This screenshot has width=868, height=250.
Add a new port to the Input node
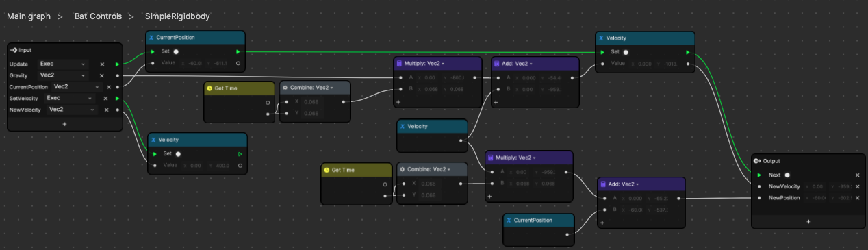pos(65,124)
